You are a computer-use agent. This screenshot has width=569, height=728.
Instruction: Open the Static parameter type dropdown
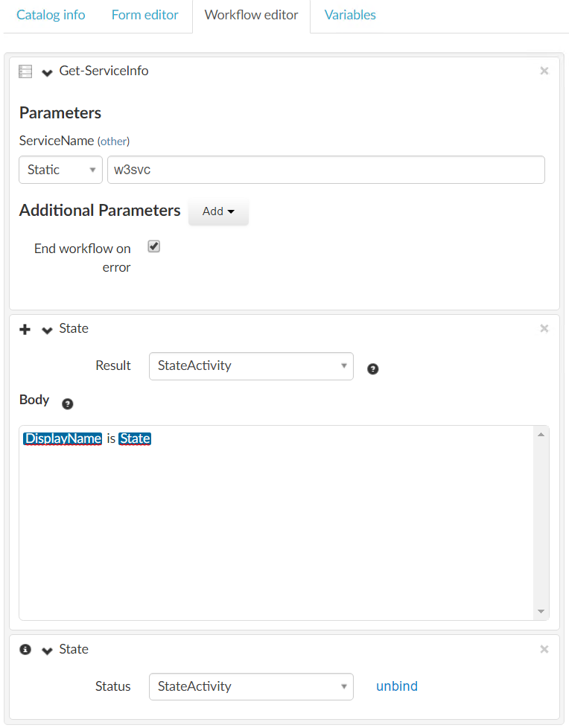[x=60, y=170]
